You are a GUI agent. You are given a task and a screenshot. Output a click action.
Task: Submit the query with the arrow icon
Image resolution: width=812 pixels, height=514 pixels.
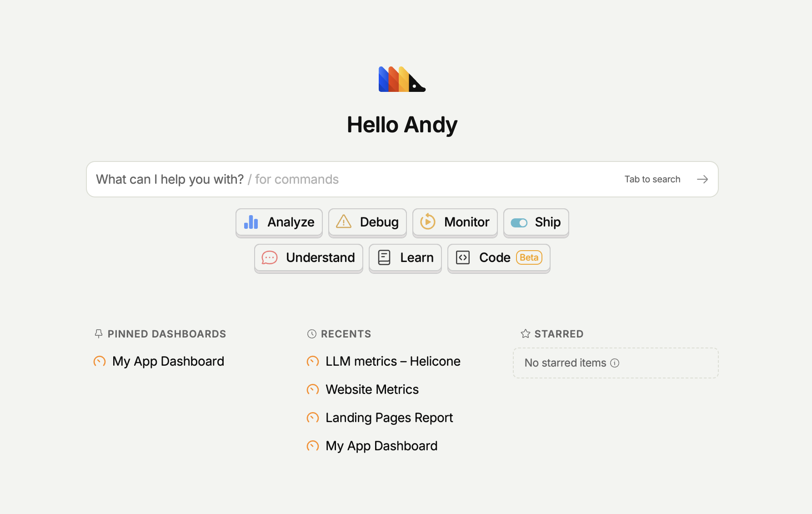pos(702,179)
